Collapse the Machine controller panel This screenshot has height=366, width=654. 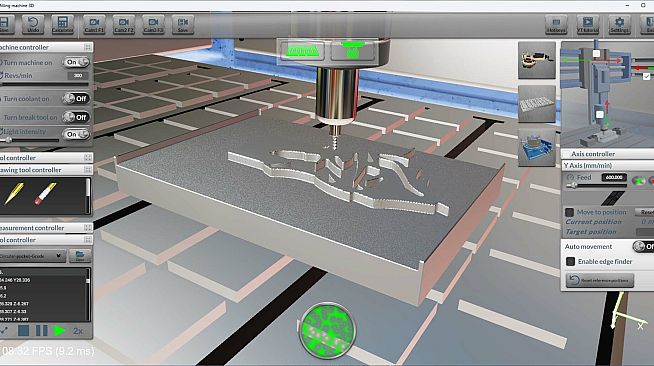88,47
